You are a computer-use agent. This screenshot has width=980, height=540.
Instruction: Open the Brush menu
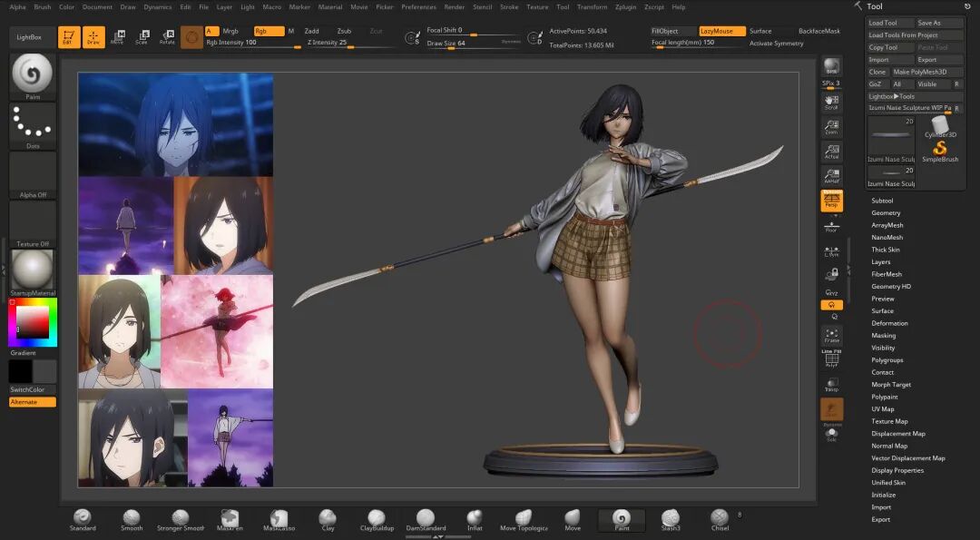coord(43,7)
